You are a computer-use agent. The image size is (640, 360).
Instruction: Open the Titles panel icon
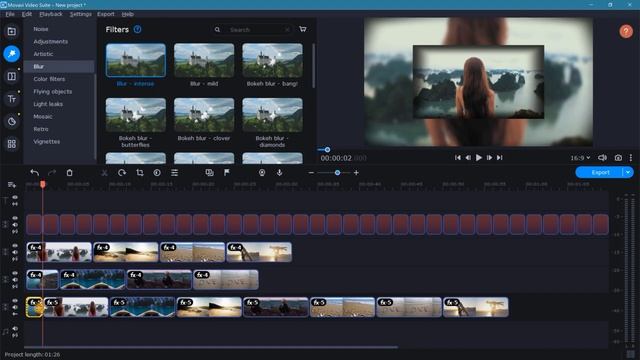tap(11, 99)
